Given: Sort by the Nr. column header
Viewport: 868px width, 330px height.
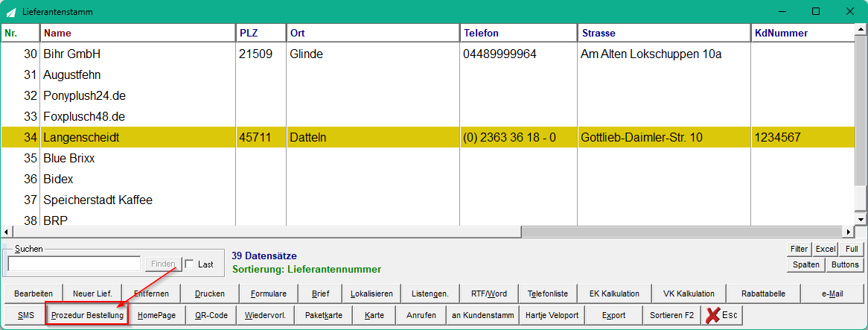Looking at the screenshot, I should (21, 34).
